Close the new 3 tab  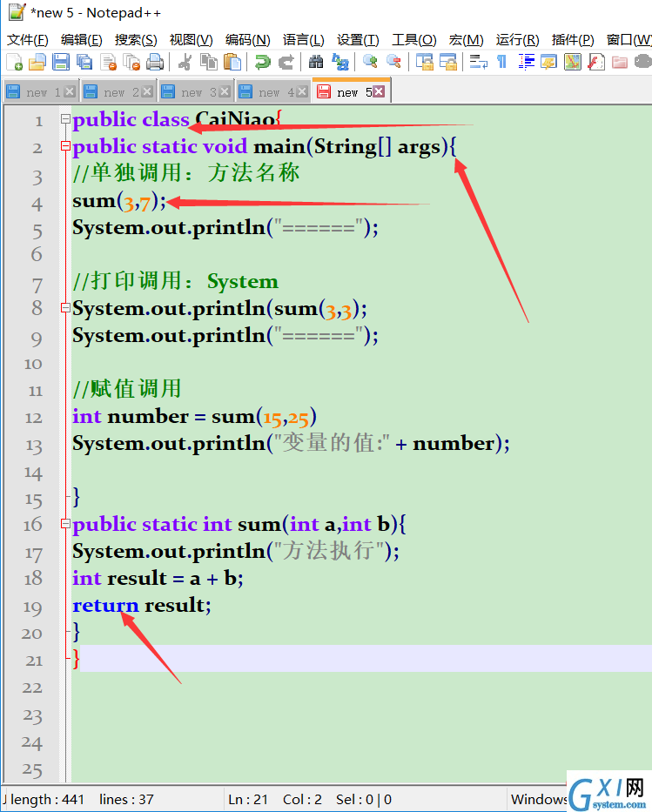tap(225, 91)
